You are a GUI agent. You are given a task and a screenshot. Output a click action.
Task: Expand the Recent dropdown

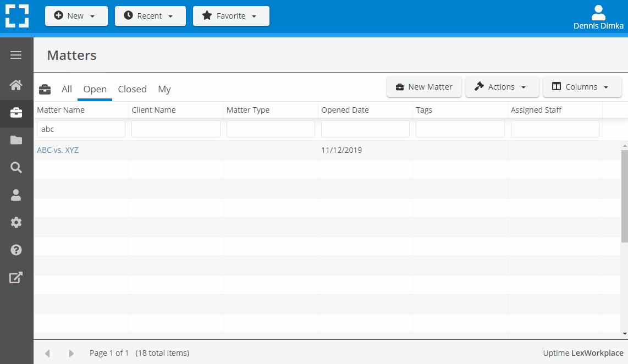point(150,16)
